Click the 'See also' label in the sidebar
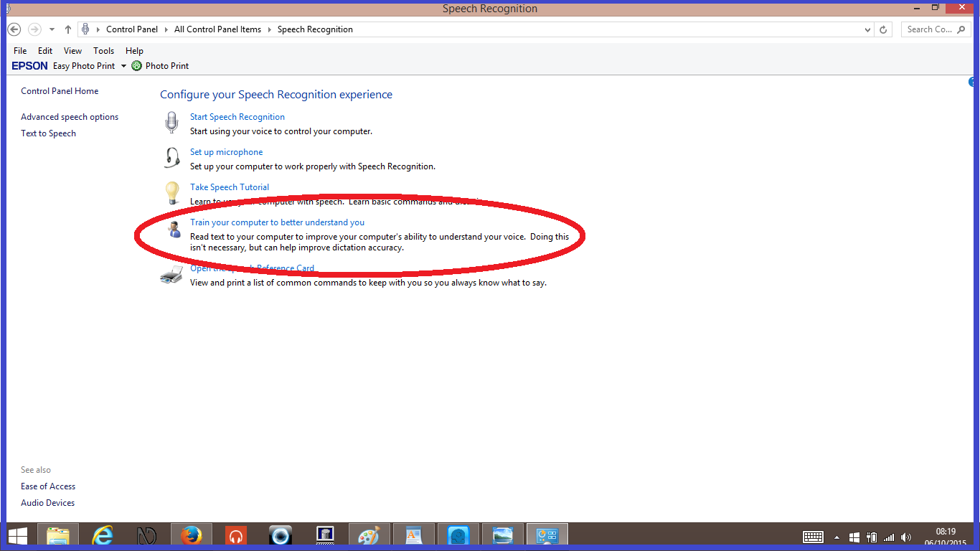Image resolution: width=980 pixels, height=551 pixels. point(36,470)
